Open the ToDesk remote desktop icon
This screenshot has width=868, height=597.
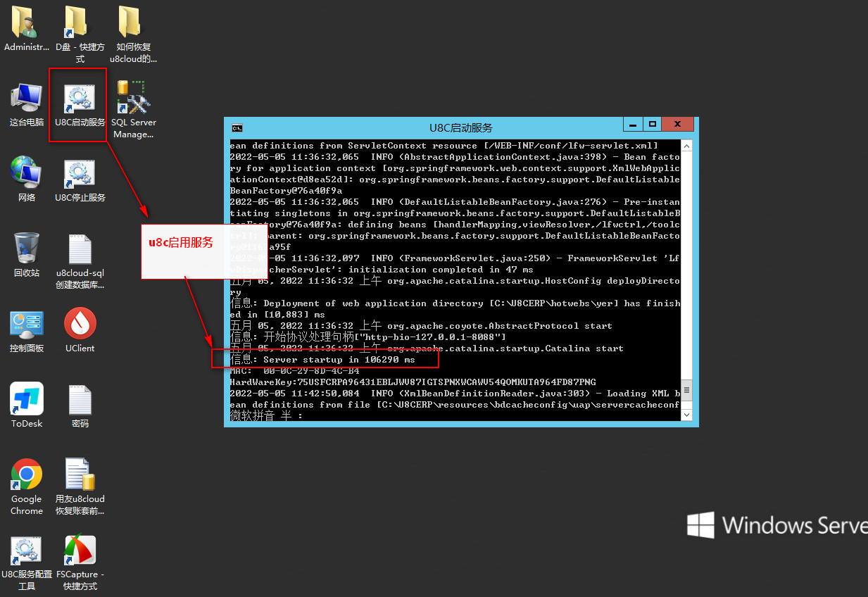pos(27,399)
